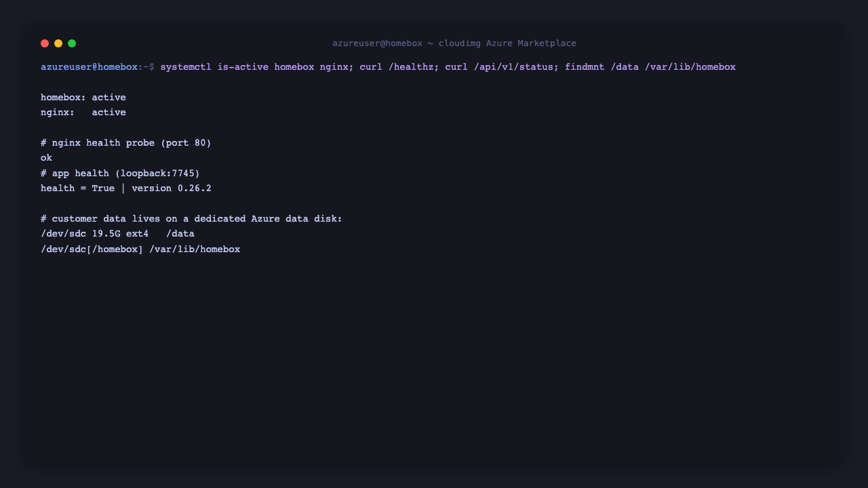Click the comment '# app health (loopback:7745)'
The image size is (868, 488).
pyautogui.click(x=120, y=174)
